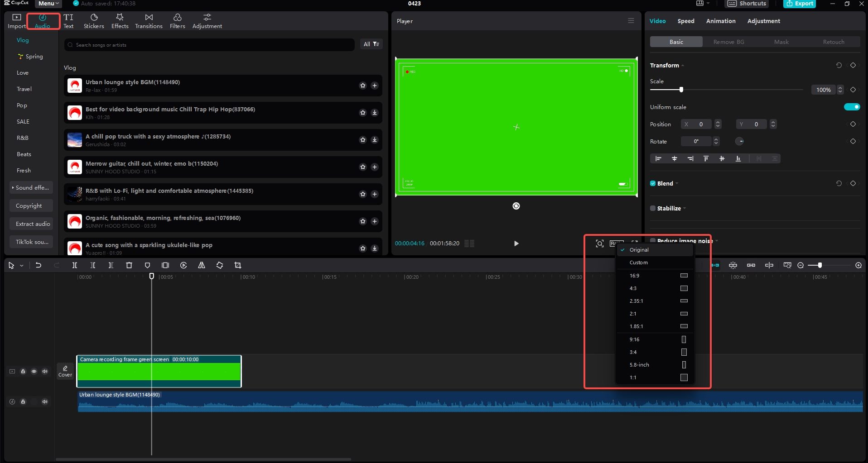This screenshot has height=463, width=868.
Task: Open the Audio panel in the left sidebar
Action: tap(43, 21)
